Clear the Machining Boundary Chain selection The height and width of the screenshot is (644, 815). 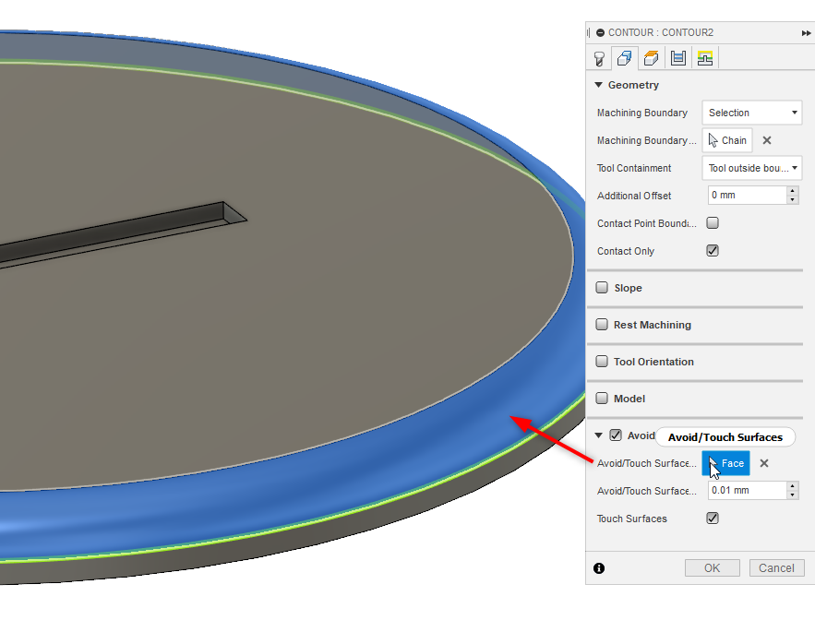(767, 140)
